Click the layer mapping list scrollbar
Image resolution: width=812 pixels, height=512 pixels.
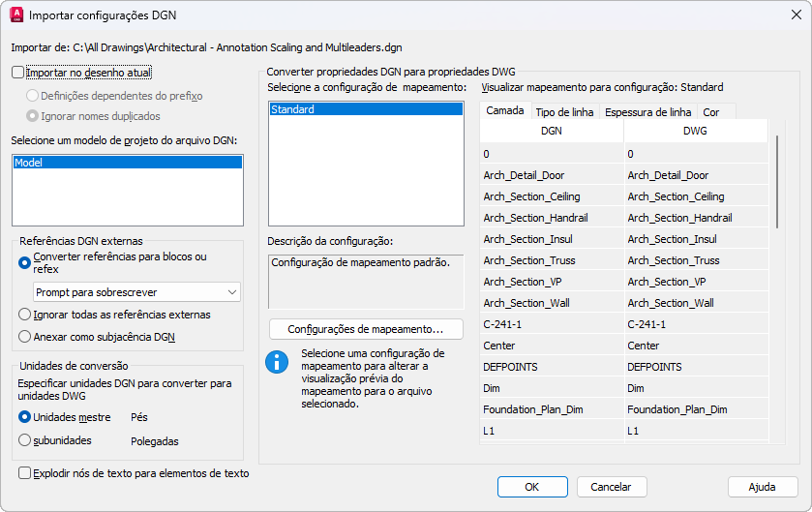click(777, 181)
